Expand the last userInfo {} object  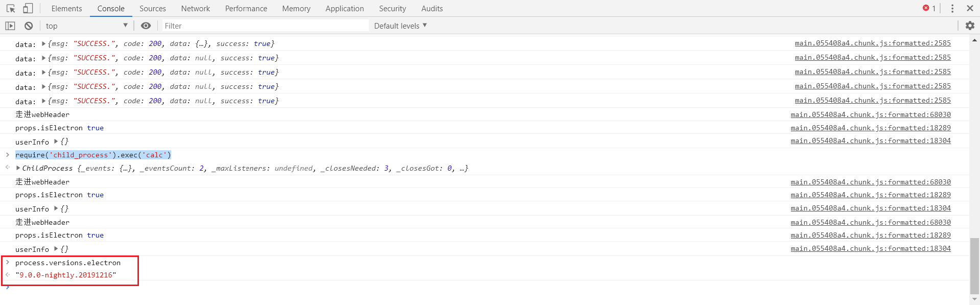(x=56, y=249)
